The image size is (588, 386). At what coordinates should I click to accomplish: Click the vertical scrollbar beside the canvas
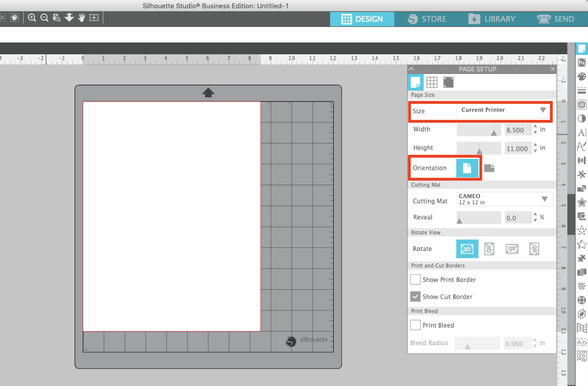click(x=571, y=214)
